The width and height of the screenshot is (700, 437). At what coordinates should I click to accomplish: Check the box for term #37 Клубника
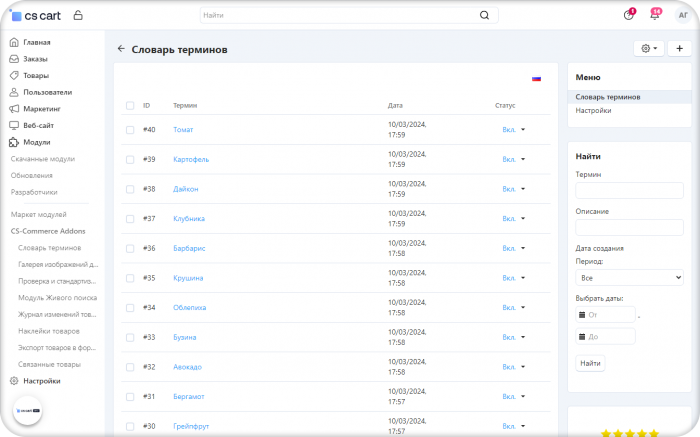130,219
